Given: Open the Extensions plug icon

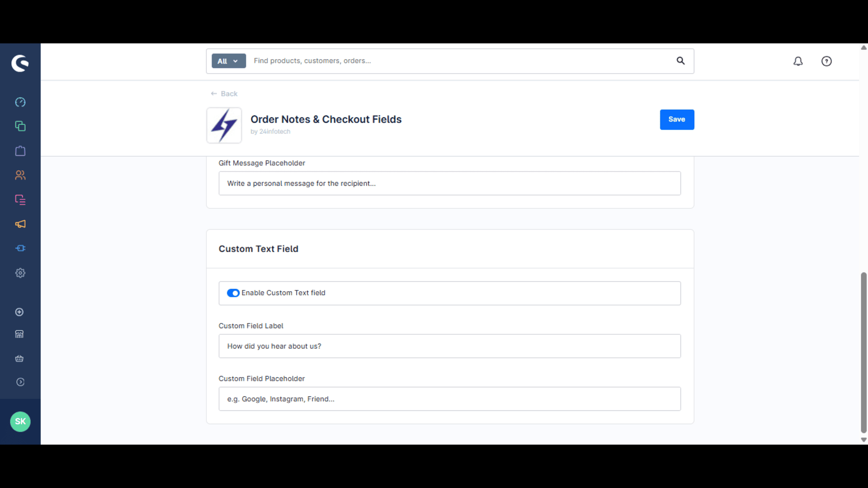Looking at the screenshot, I should (20, 248).
